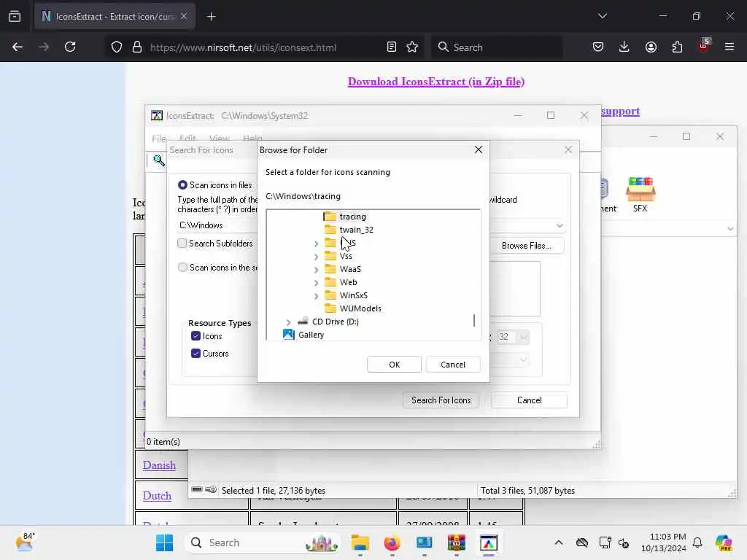
Task: Open Windows Start menu
Action: point(164,542)
